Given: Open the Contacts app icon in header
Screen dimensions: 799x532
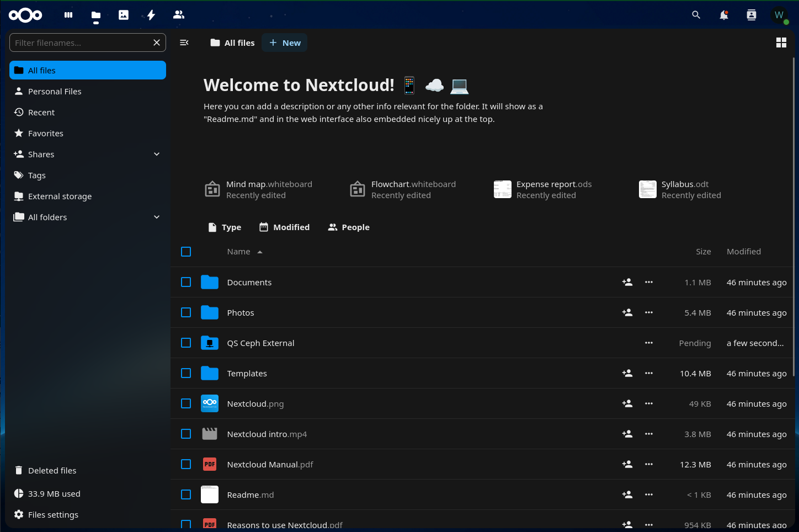Looking at the screenshot, I should pyautogui.click(x=179, y=15).
